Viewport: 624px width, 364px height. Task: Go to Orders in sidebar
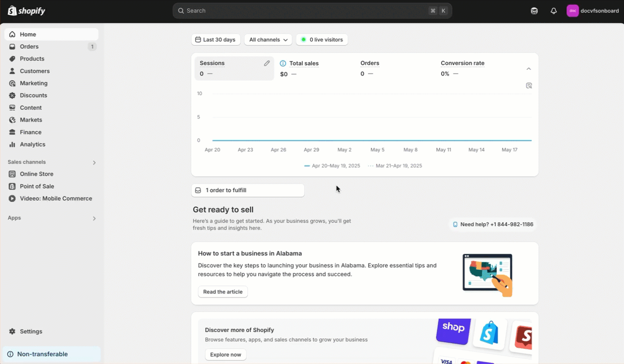tap(29, 47)
